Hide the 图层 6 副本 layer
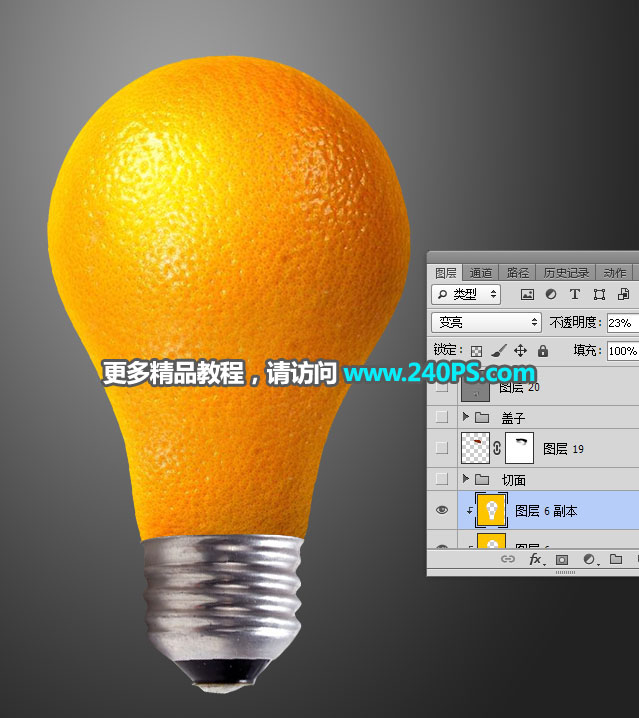The height and width of the screenshot is (718, 639). point(442,510)
